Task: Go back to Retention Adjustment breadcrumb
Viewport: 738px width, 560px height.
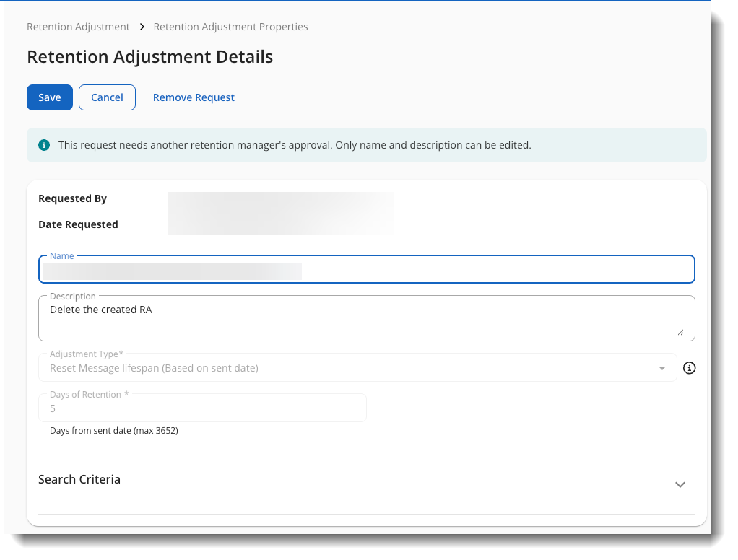Action: pos(78,27)
